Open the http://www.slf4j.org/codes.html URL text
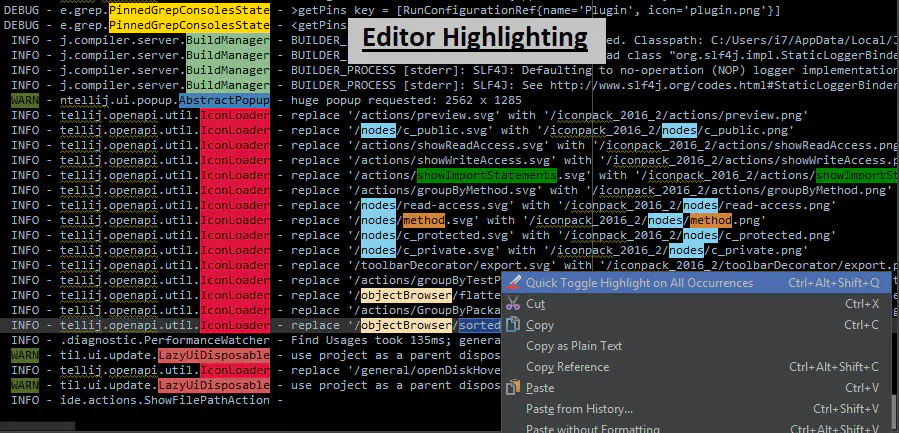 click(724, 85)
